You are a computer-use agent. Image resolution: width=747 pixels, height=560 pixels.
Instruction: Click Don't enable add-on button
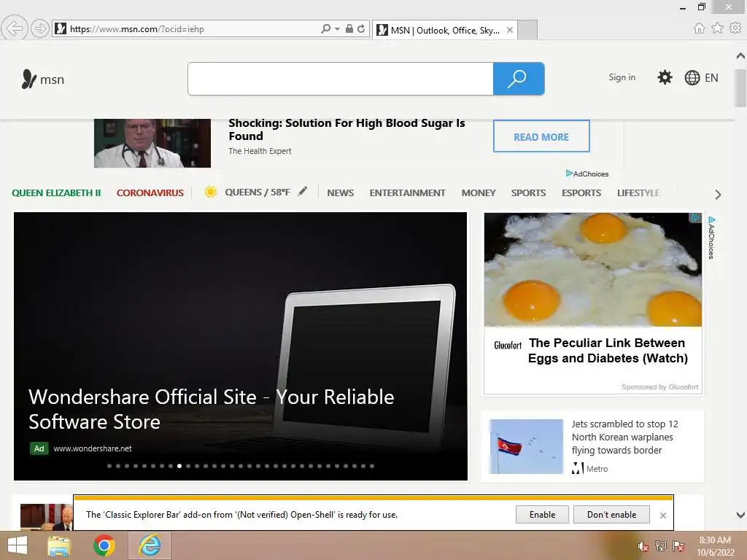coord(612,515)
